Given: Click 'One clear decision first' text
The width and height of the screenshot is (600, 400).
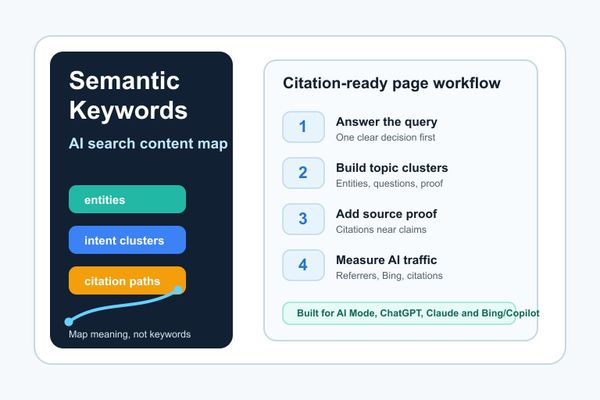Looking at the screenshot, I should [x=385, y=137].
